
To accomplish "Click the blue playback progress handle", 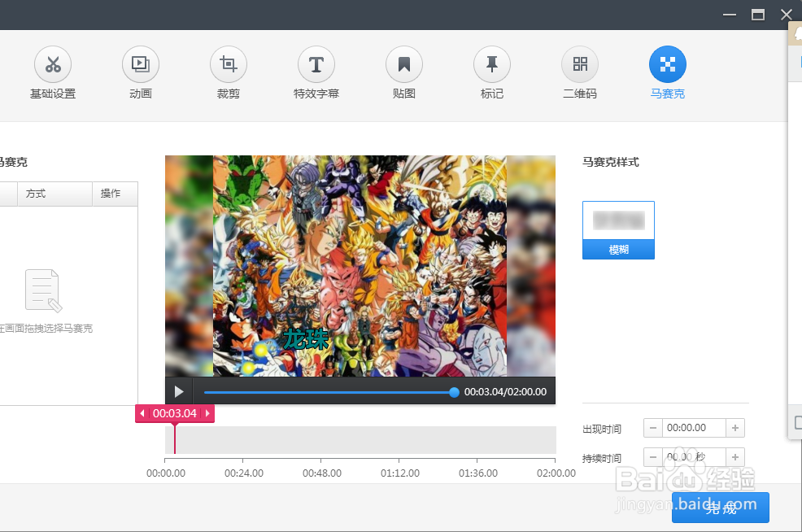I will [x=454, y=392].
